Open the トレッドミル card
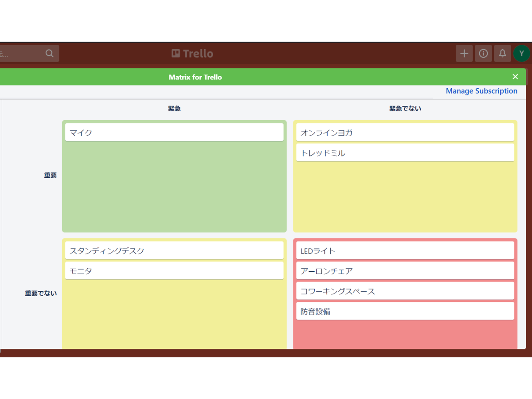This screenshot has width=532, height=399. 405,153
